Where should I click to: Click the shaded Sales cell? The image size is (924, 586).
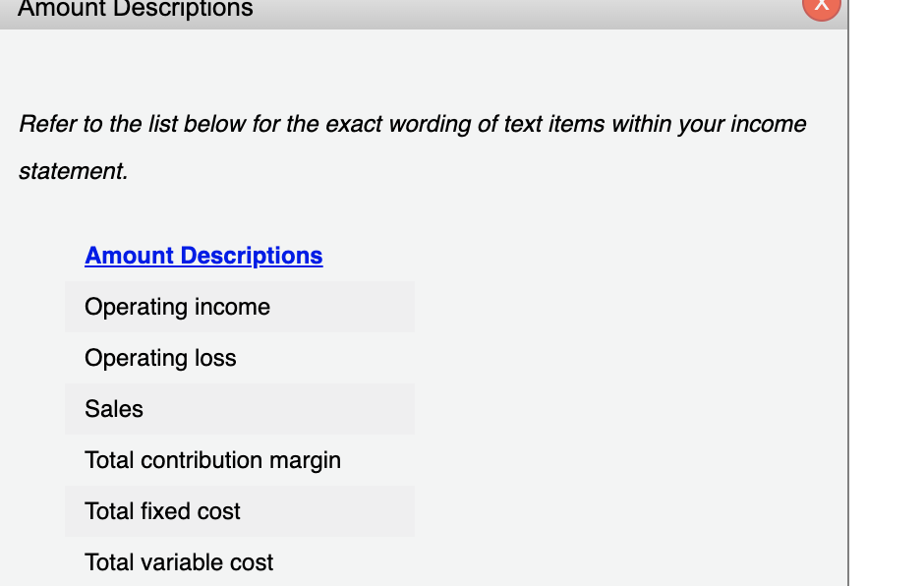pos(239,409)
